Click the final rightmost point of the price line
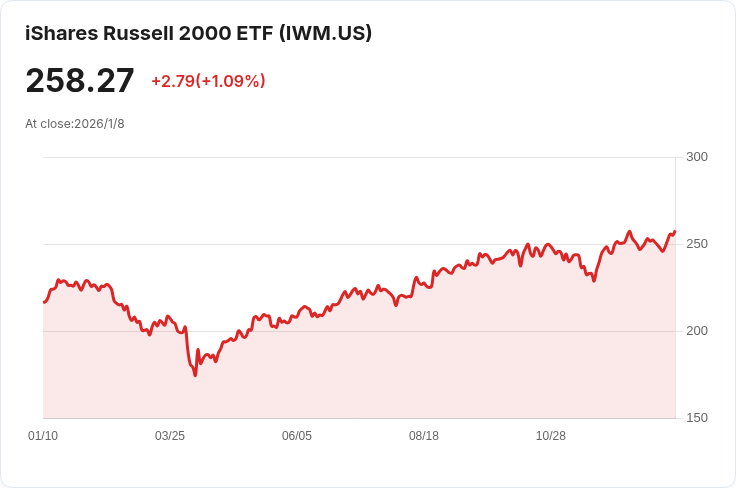736x488 pixels. (675, 231)
